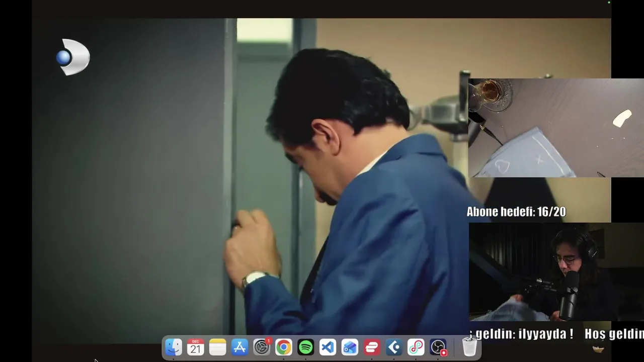Click the top-down desk camera overlay
Screen dimensions: 644x362
pyautogui.click(x=556, y=128)
